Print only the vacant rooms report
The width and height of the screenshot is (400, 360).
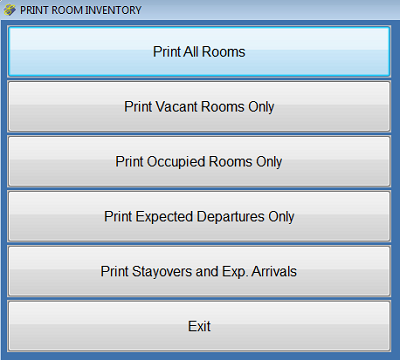pos(199,107)
